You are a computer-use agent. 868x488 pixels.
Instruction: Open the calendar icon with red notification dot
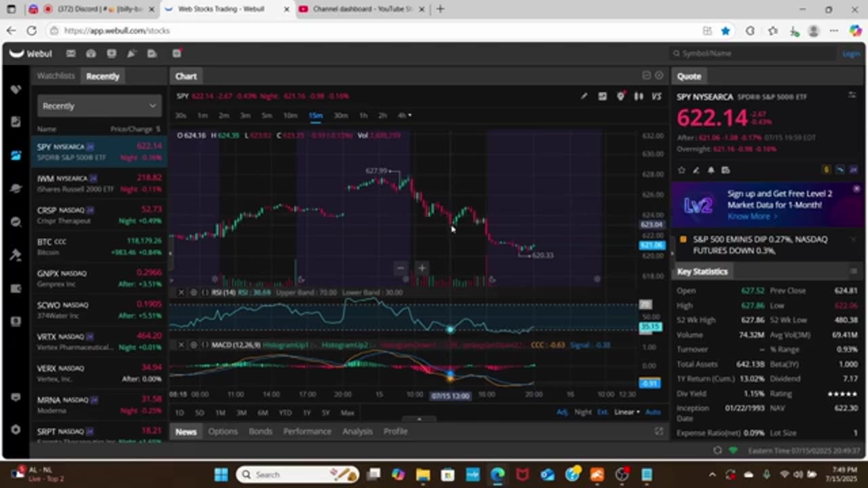(176, 54)
